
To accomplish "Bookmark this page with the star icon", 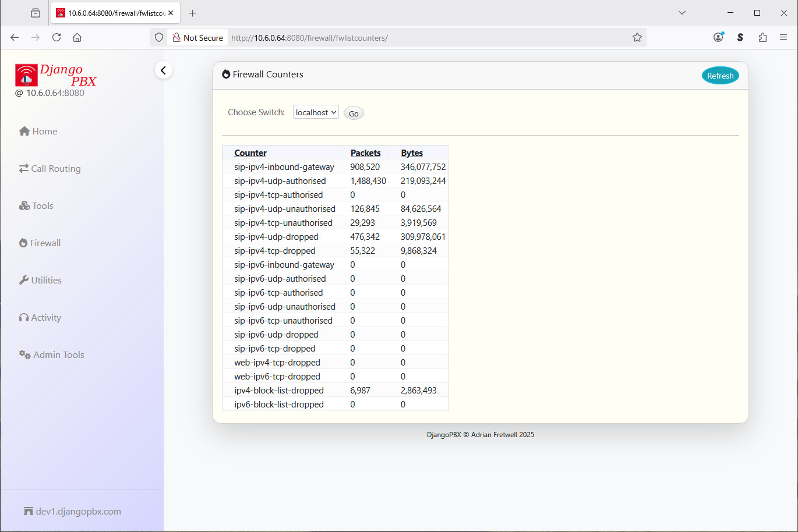I will click(x=637, y=38).
